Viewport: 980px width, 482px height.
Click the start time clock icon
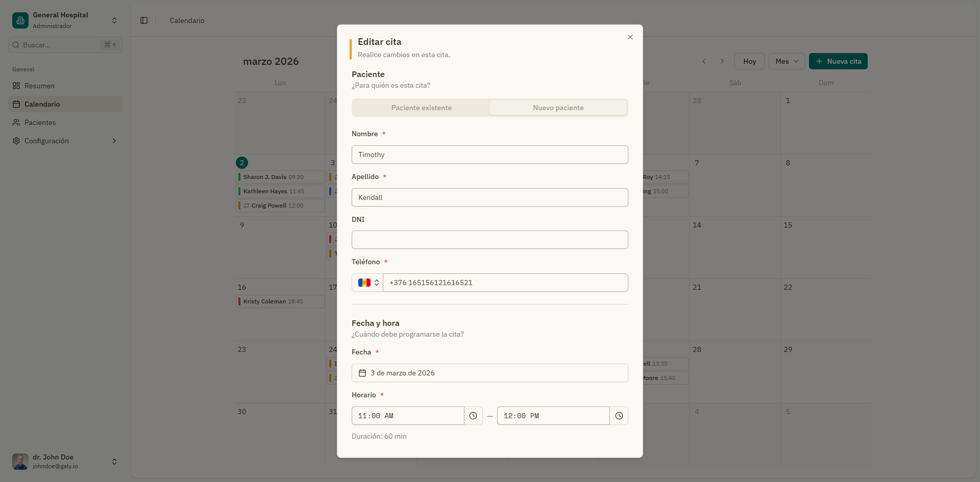pos(473,416)
